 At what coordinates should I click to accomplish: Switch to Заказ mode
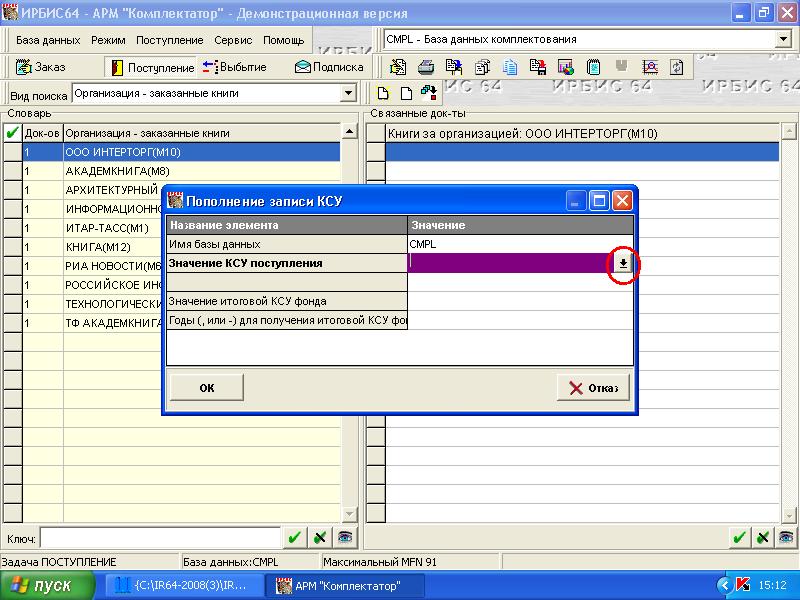point(41,67)
